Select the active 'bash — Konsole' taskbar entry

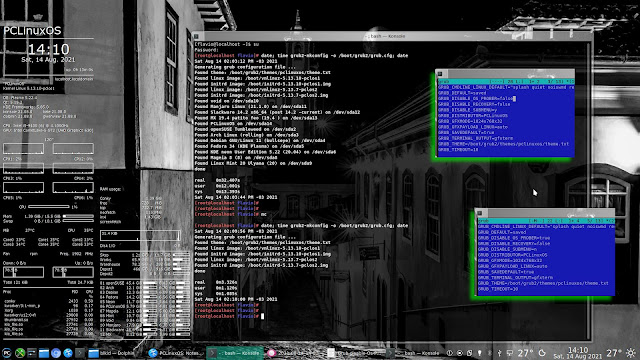(x=235, y=353)
